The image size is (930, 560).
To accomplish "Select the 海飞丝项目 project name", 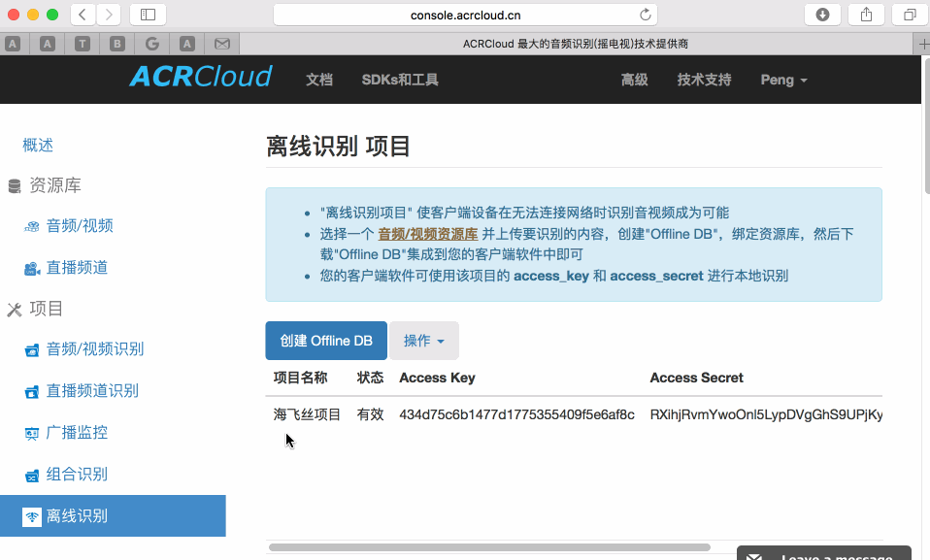I will point(307,414).
